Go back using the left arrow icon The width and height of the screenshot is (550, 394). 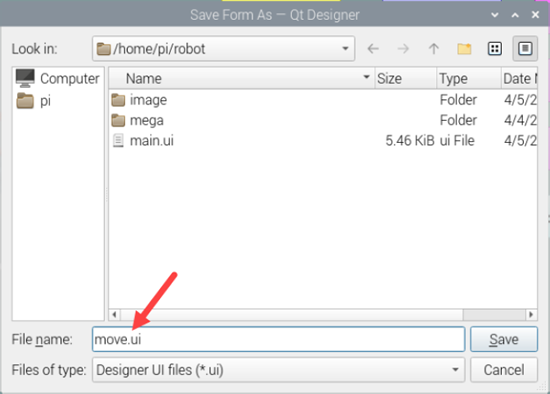pyautogui.click(x=373, y=48)
